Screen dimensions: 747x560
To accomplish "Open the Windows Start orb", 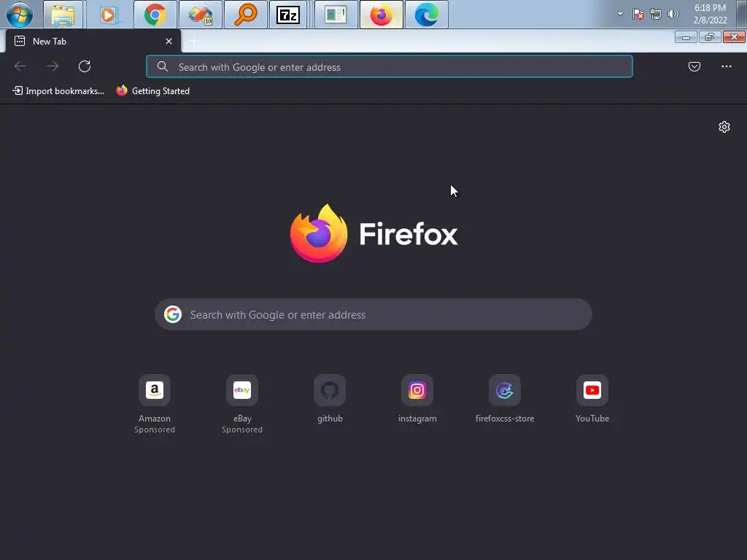I will 20,15.
